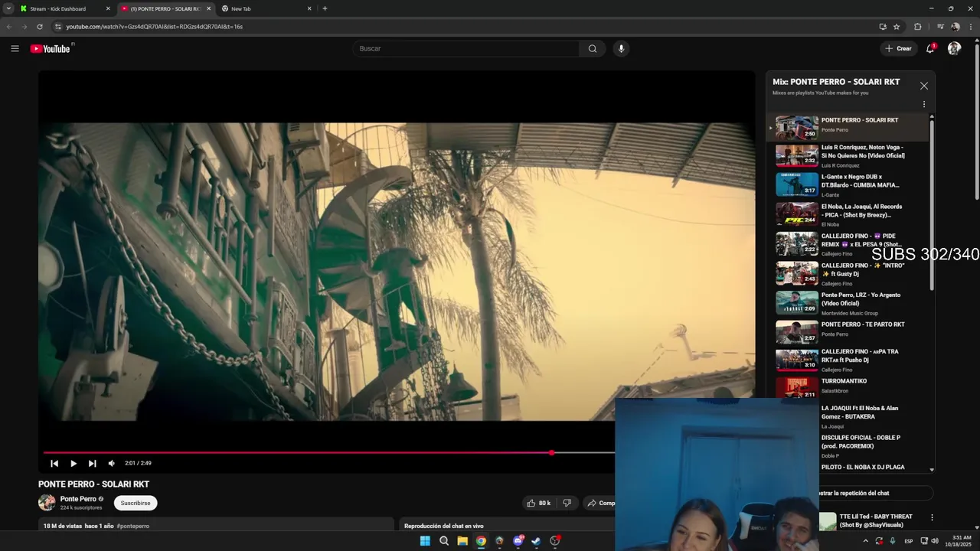Open the YouTube account avatar menu
This screenshot has height=551, width=980.
point(954,48)
